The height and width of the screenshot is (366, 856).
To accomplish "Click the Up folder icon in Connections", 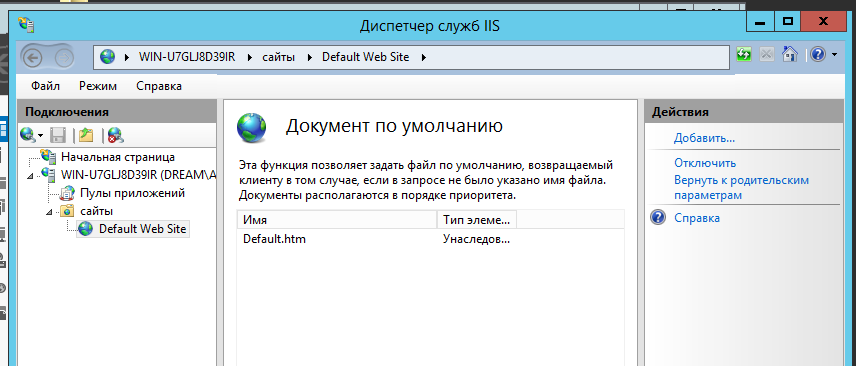I will 86,134.
